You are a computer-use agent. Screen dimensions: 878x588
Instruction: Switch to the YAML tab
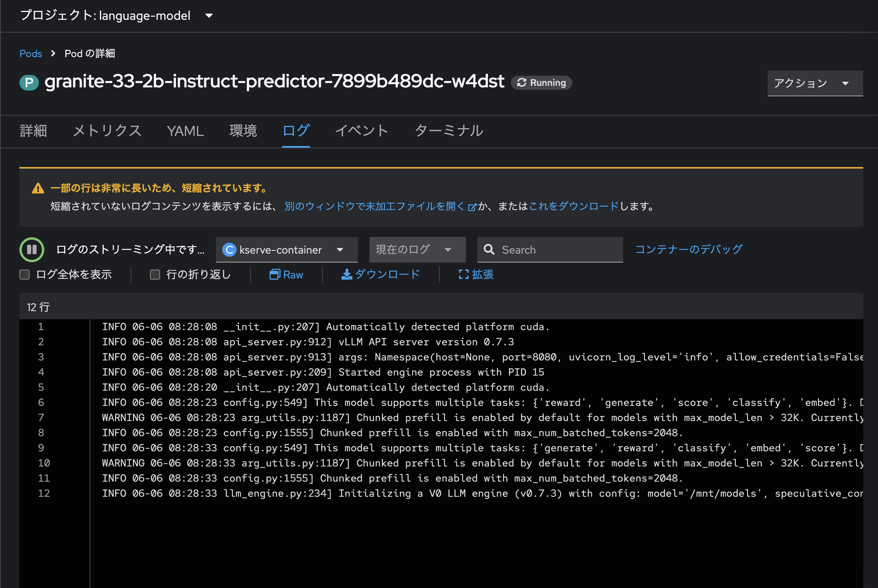[x=185, y=131]
